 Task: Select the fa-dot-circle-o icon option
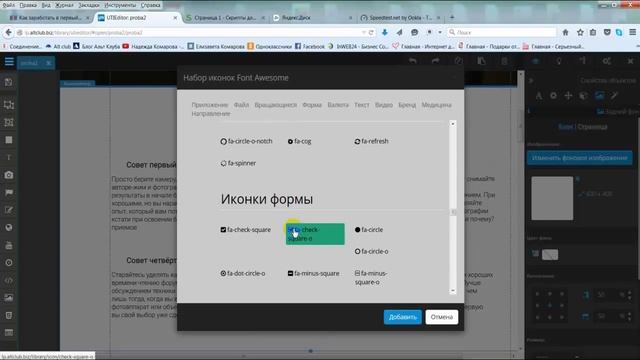click(x=243, y=273)
